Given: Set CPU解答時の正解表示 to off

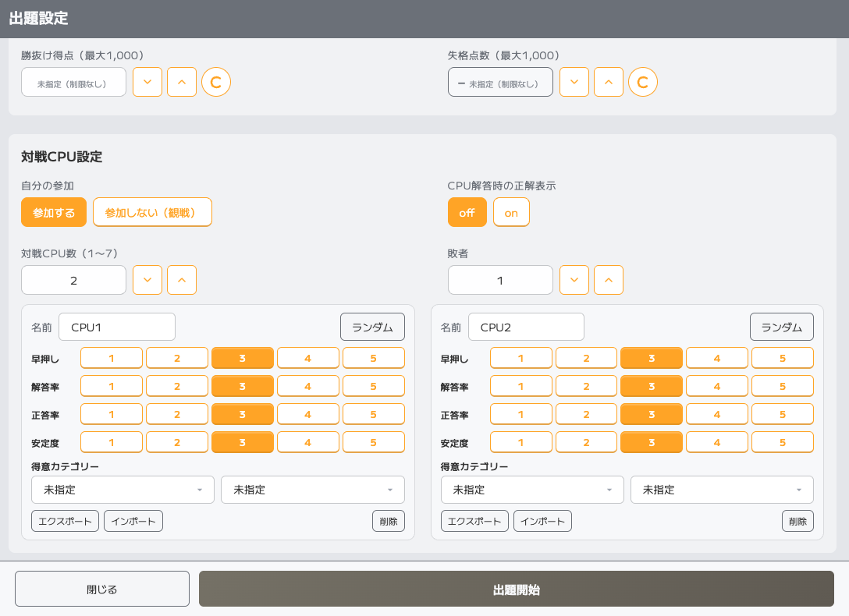Looking at the screenshot, I should [467, 213].
